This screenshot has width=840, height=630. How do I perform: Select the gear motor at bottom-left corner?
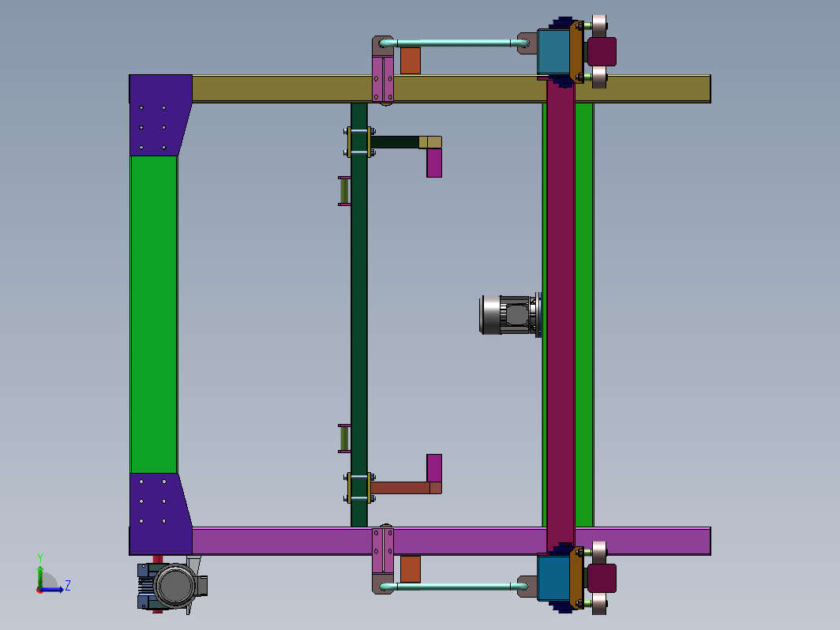tap(172, 585)
